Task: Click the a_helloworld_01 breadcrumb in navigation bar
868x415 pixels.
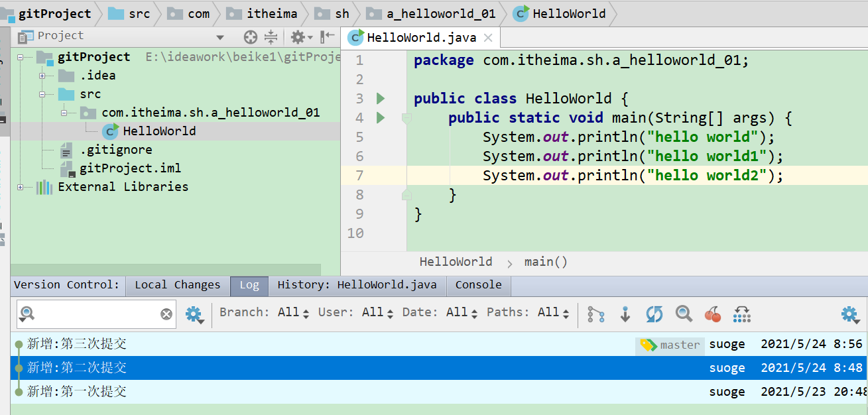Action: click(439, 14)
